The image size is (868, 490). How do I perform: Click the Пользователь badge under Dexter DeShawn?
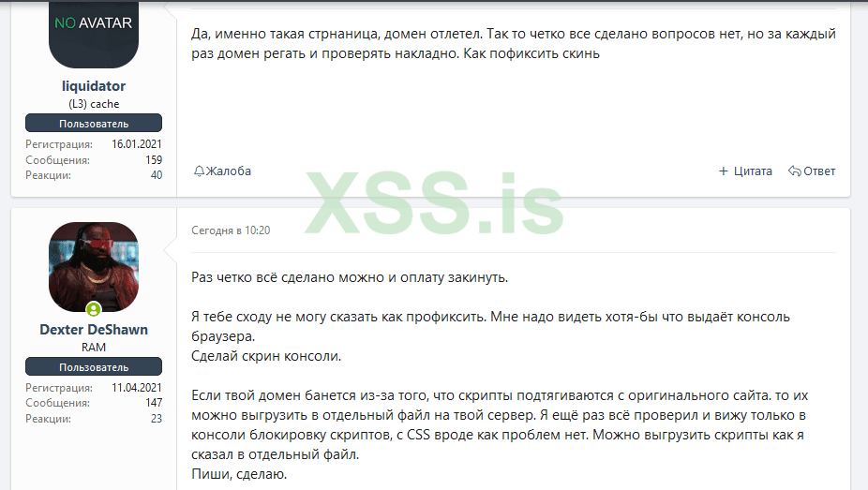coord(94,366)
